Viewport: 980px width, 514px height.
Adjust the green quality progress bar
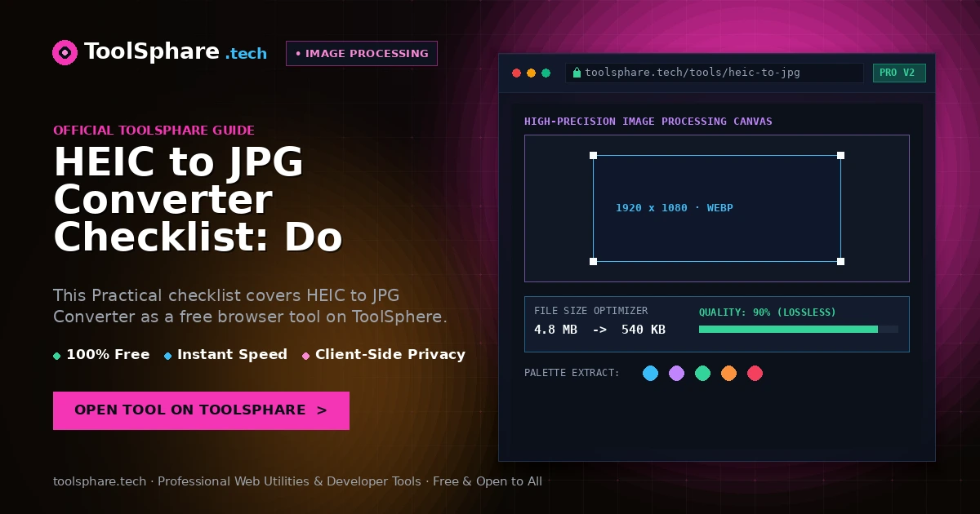tap(799, 329)
